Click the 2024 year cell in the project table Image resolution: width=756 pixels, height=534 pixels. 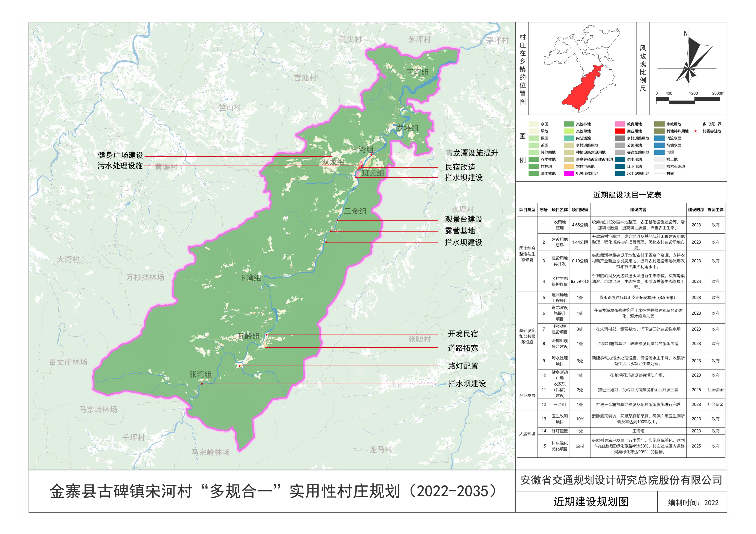[696, 281]
